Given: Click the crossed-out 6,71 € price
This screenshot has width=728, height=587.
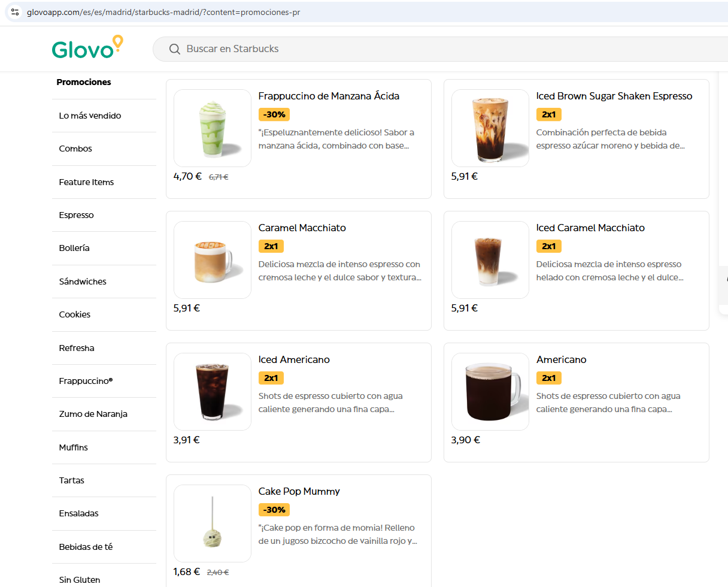Looking at the screenshot, I should tap(219, 177).
